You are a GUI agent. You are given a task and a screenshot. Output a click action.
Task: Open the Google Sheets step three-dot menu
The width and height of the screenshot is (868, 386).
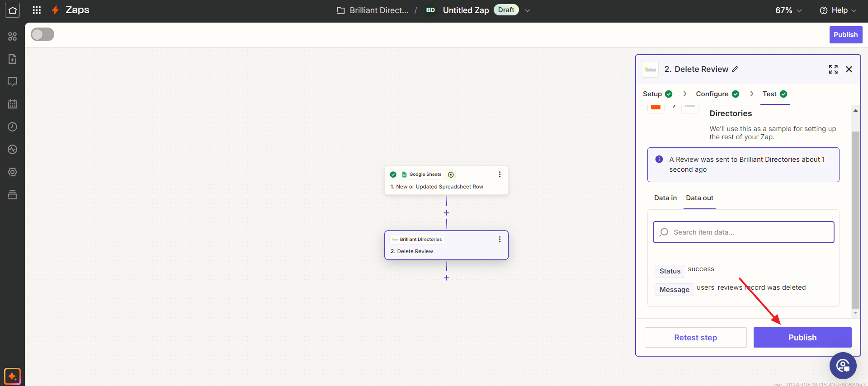click(x=500, y=174)
